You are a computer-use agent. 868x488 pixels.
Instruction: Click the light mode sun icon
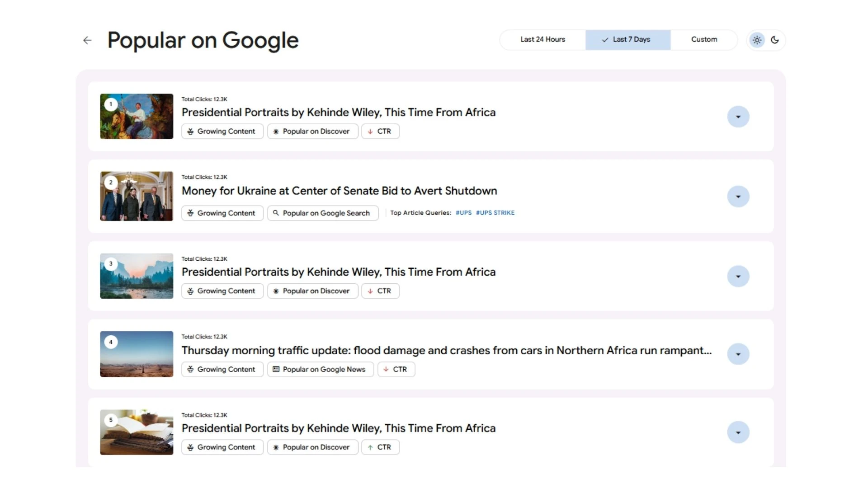(x=757, y=40)
